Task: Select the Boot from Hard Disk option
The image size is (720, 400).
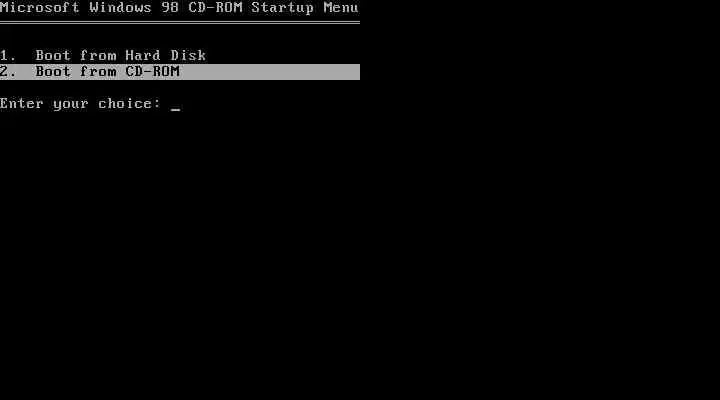Action: tap(103, 56)
